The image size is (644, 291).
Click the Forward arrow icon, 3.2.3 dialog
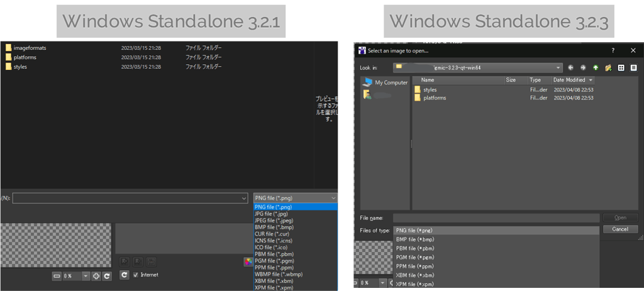583,68
